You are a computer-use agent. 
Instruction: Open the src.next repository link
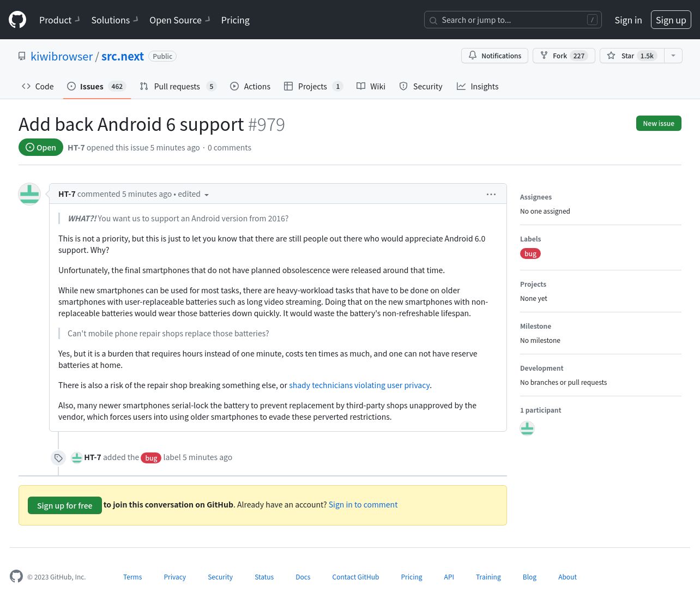pyautogui.click(x=123, y=56)
